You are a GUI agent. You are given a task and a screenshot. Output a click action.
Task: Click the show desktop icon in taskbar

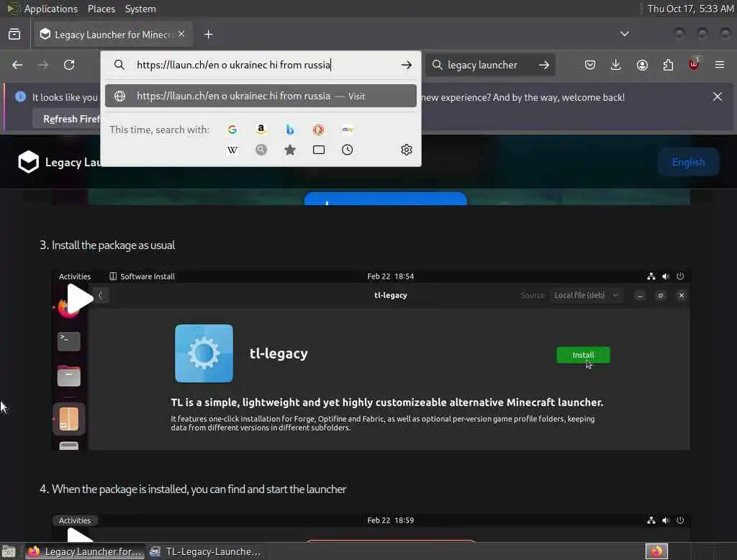click(x=9, y=551)
